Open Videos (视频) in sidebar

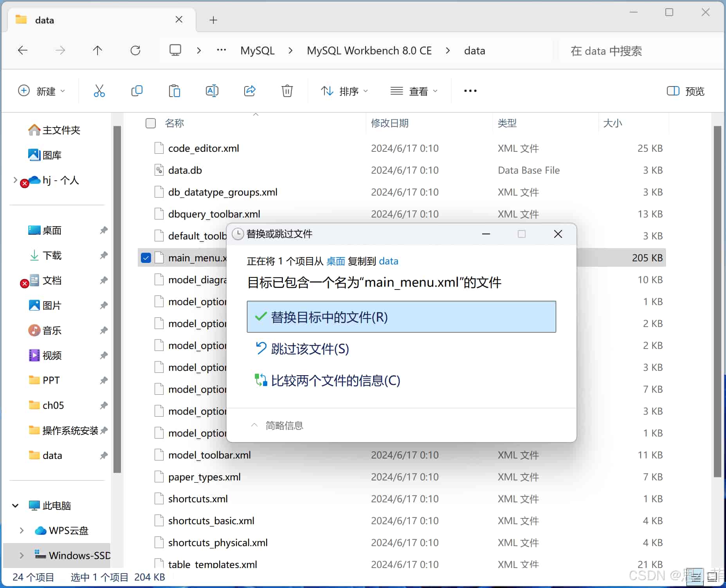[x=45, y=356]
